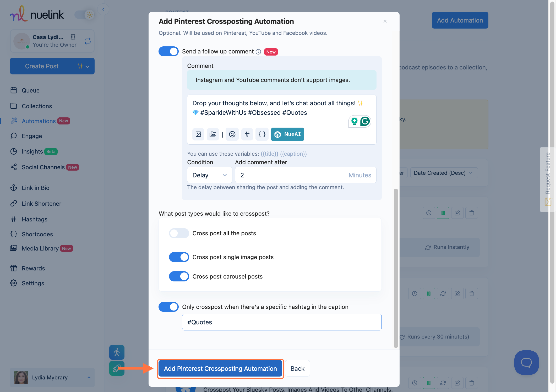Viewport: 556px width, 392px height.
Task: Open Collections in the sidebar
Action: [37, 106]
